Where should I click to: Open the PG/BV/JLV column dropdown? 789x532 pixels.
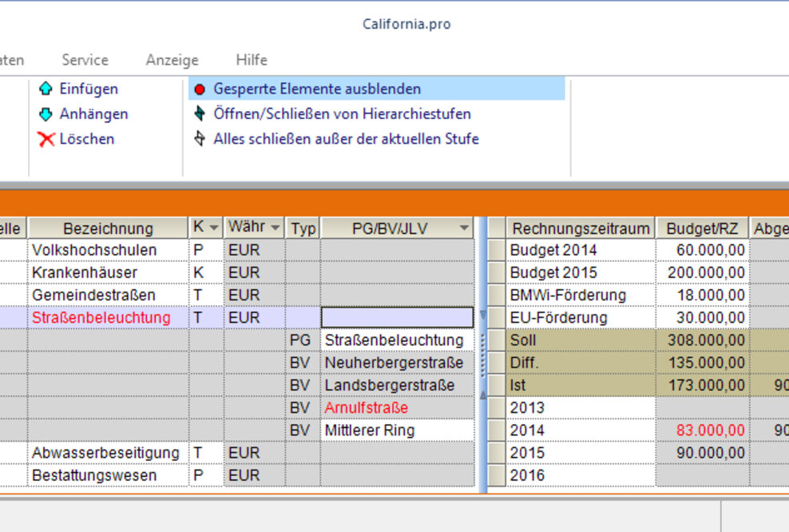tap(464, 228)
